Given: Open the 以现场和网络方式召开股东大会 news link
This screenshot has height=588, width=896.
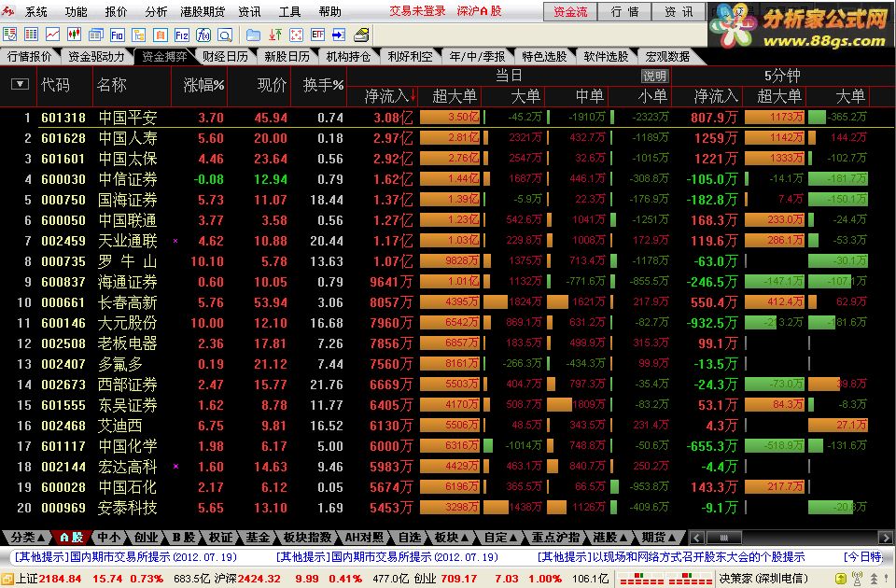Looking at the screenshot, I should (x=671, y=557).
